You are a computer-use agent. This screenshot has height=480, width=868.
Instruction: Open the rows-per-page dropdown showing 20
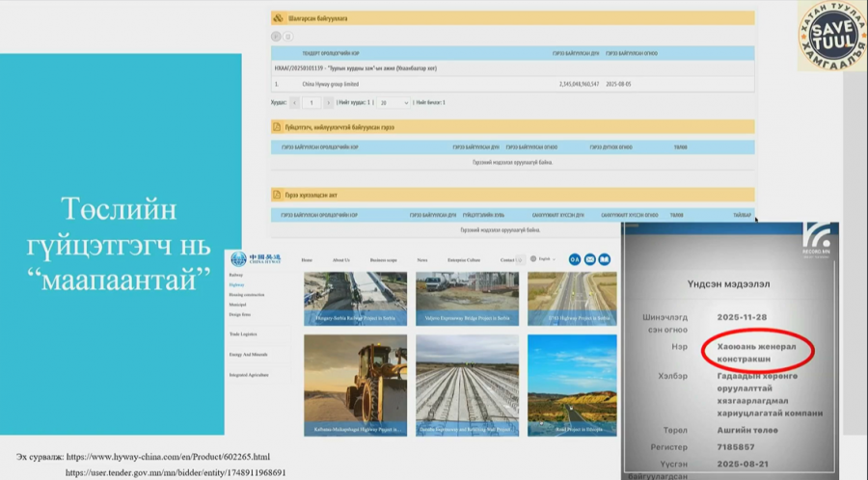(x=393, y=102)
